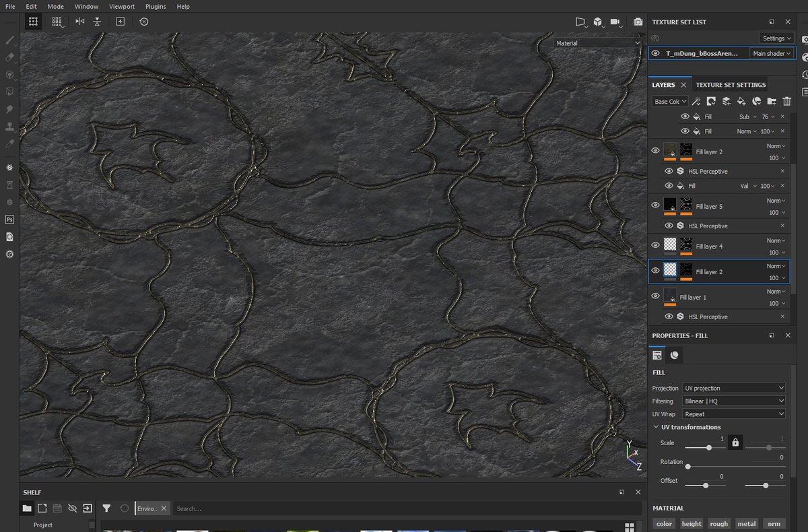Create a new folder in Layers panel
The image size is (808, 532).
(x=772, y=101)
